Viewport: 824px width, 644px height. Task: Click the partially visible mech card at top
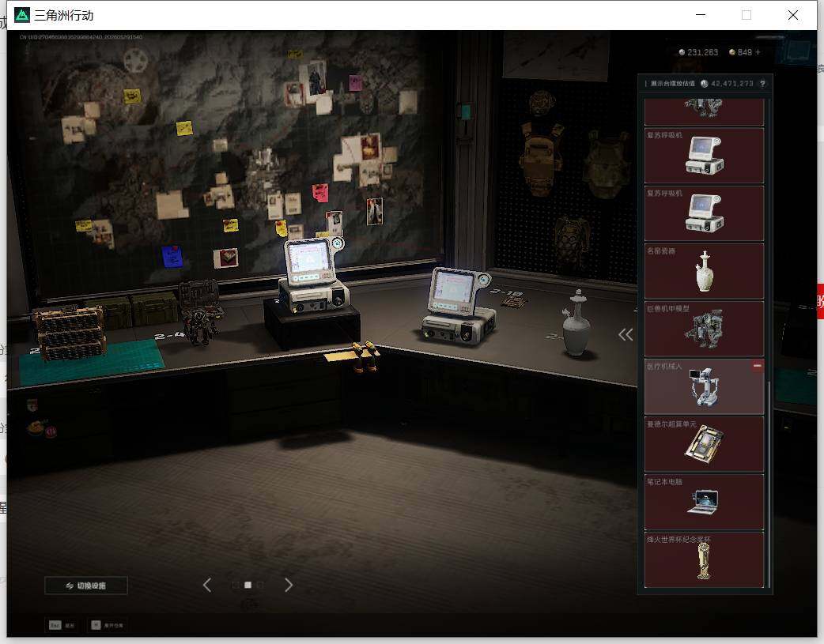704,112
